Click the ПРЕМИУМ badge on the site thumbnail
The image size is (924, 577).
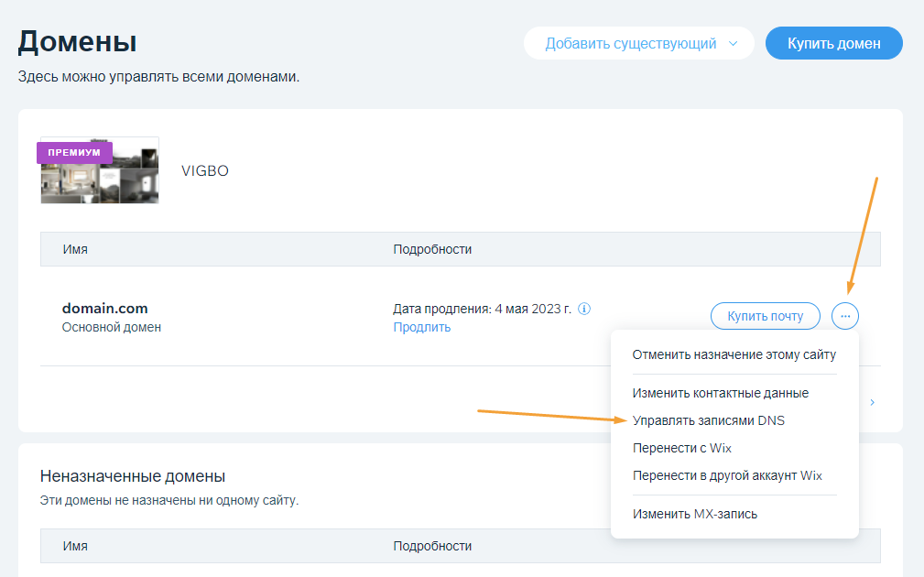[x=74, y=153]
